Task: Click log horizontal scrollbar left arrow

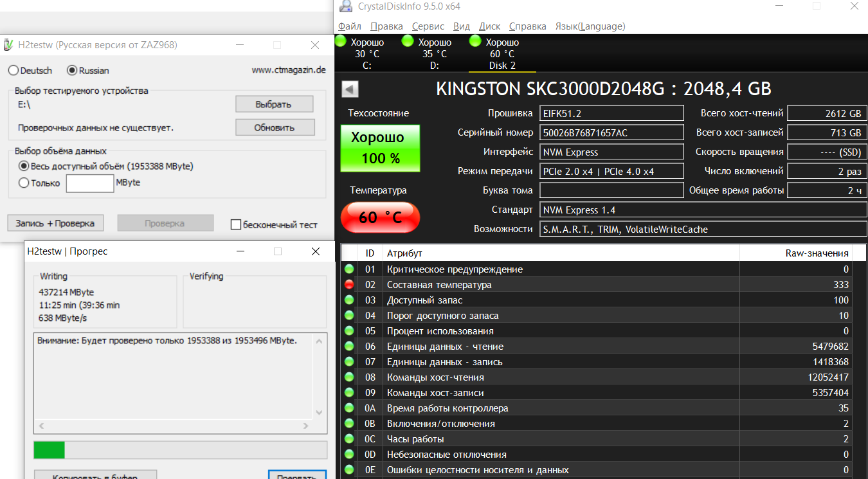Action: point(42,426)
